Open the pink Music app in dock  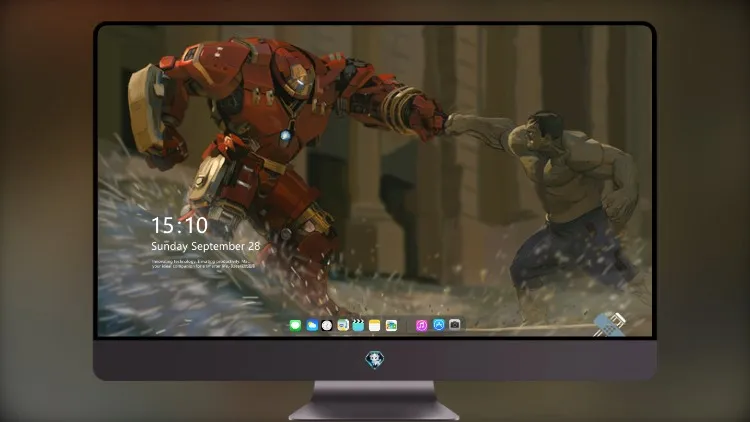pos(421,325)
